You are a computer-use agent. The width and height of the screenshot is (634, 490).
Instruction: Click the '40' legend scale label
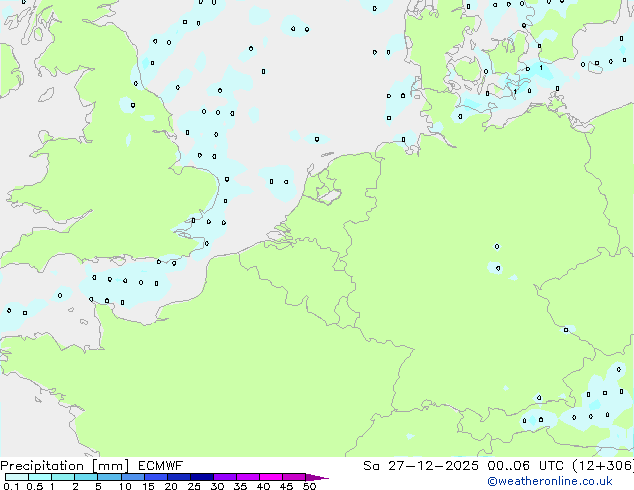(x=263, y=486)
